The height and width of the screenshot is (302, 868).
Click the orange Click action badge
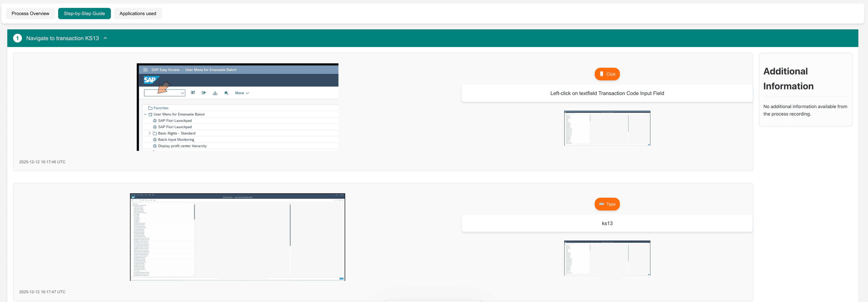pyautogui.click(x=607, y=74)
